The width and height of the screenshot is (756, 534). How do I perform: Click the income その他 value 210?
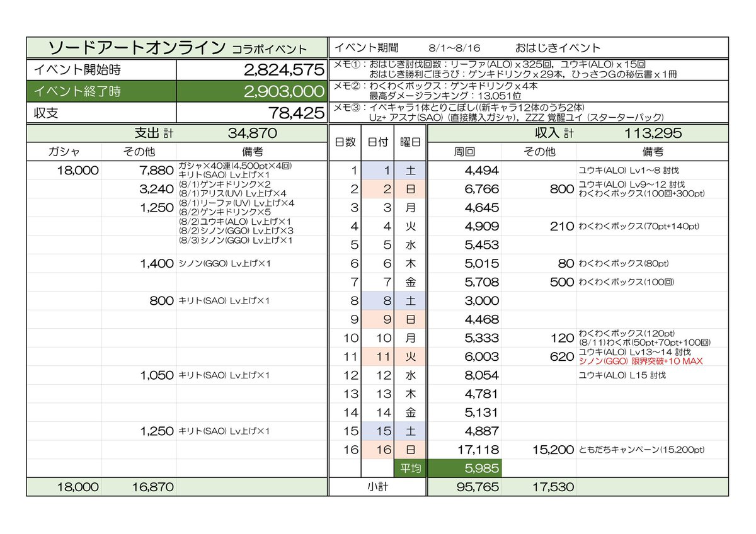(x=562, y=226)
